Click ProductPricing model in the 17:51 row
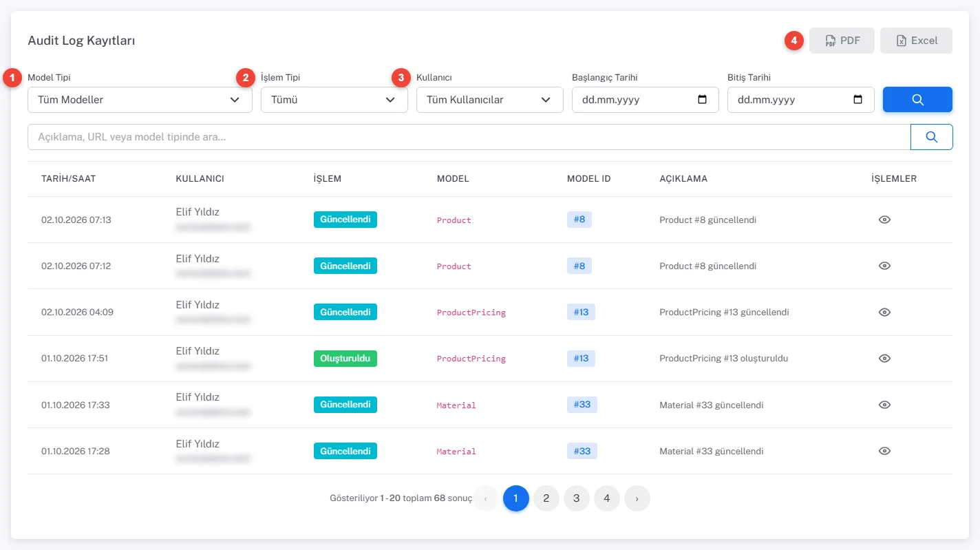 point(471,359)
